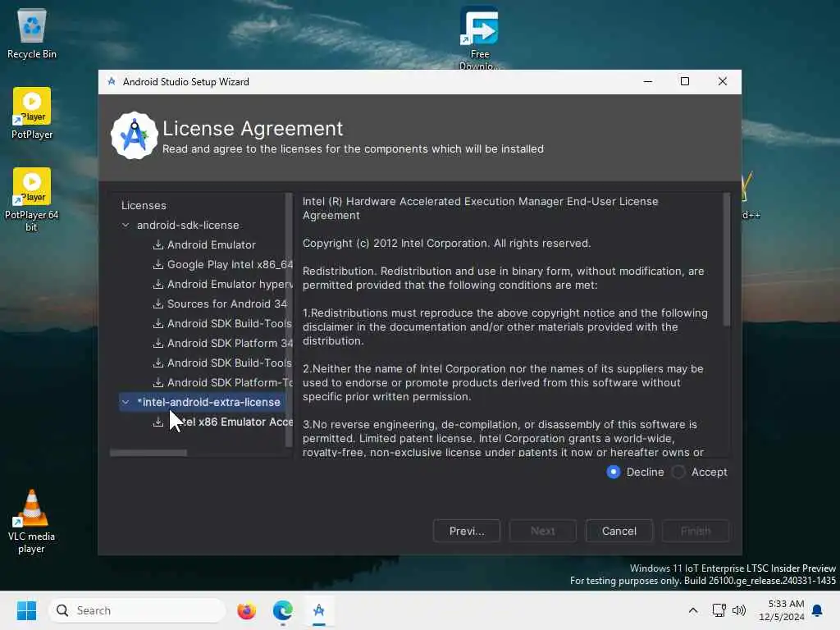Click the Licenses tree vertical scrollbar
Viewport: 840px width, 630px height.
click(x=289, y=320)
